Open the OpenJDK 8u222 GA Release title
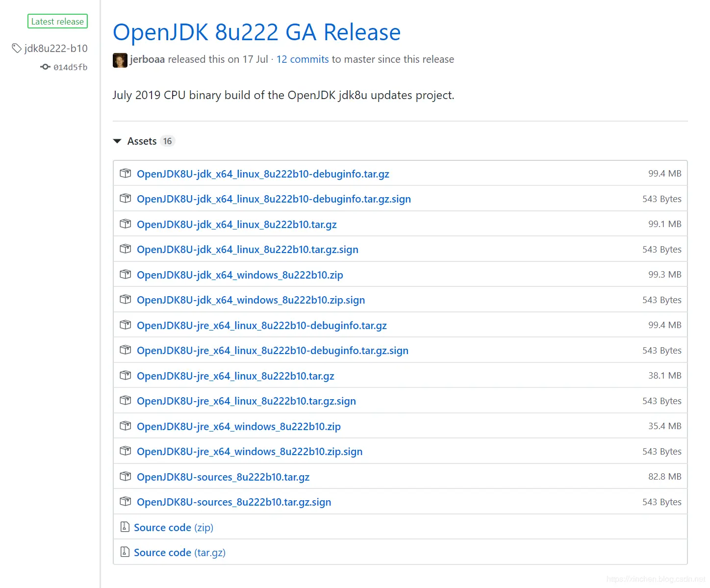710x588 pixels. [256, 32]
